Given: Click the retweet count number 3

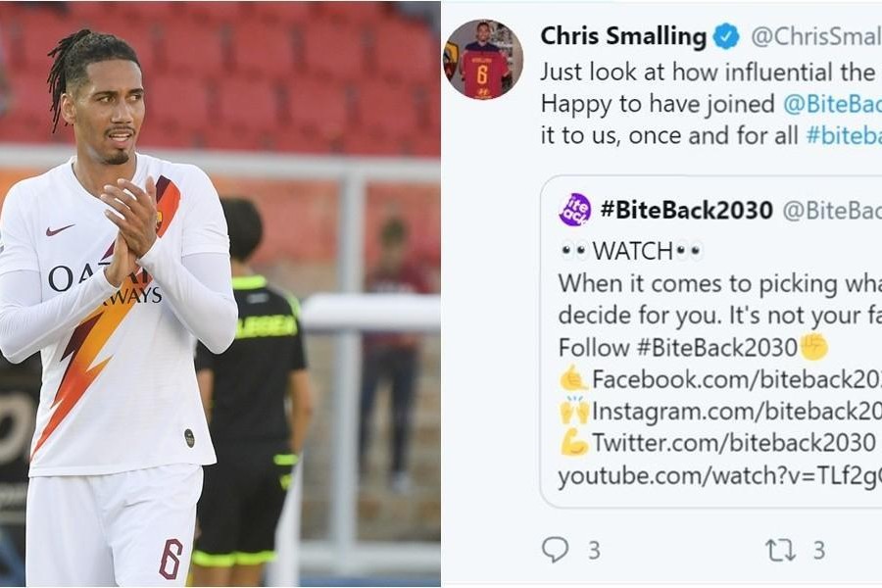Looking at the screenshot, I should 819,551.
